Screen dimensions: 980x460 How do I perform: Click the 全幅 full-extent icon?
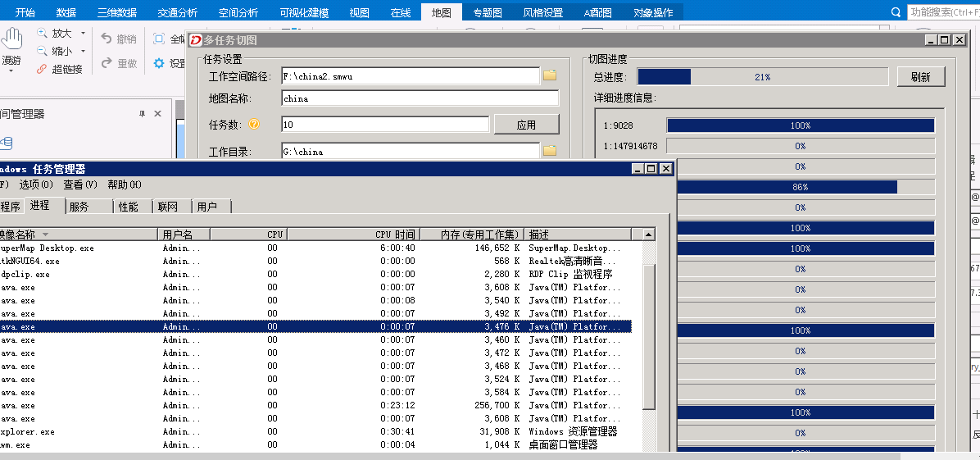click(159, 39)
